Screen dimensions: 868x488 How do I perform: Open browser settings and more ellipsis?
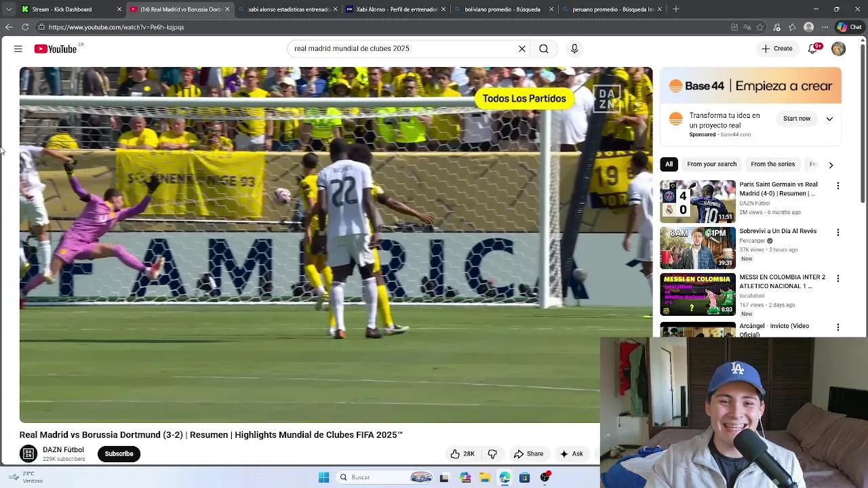825,27
